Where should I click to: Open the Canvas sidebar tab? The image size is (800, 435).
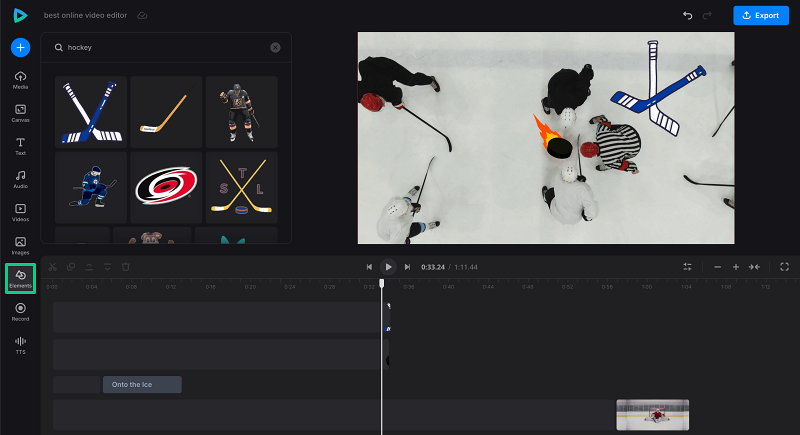pos(20,113)
